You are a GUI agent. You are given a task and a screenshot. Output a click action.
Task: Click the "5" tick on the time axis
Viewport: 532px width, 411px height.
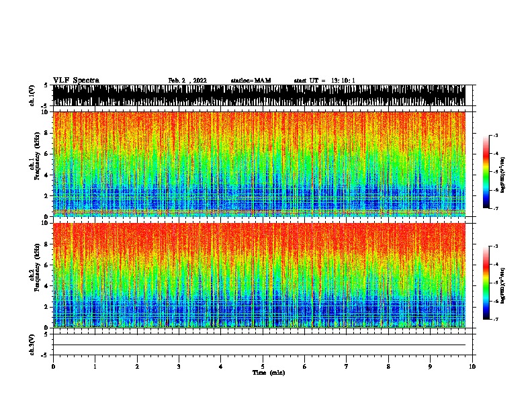(x=263, y=367)
